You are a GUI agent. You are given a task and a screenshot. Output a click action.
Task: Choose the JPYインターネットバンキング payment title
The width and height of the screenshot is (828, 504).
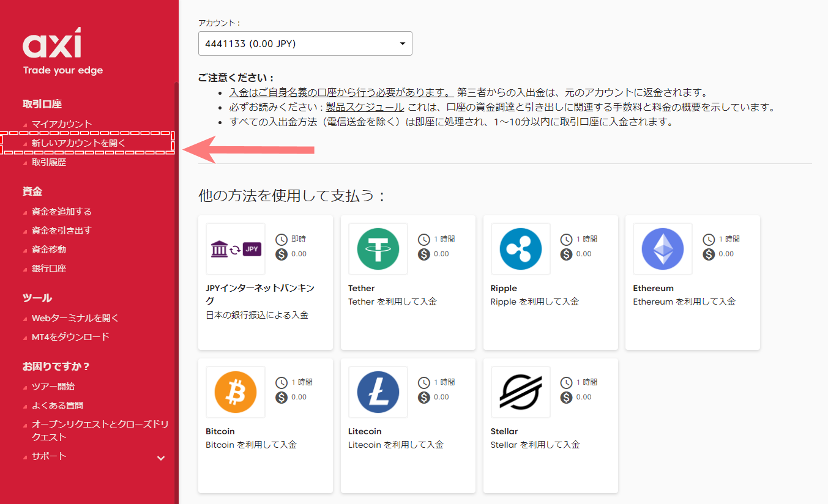[260, 294]
